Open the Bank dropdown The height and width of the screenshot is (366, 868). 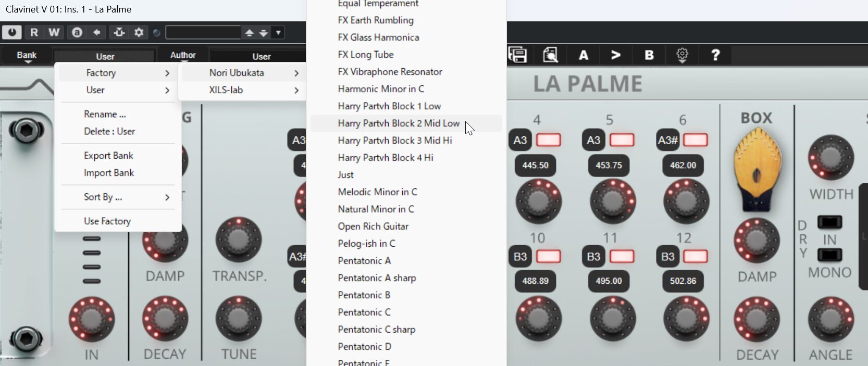point(27,56)
